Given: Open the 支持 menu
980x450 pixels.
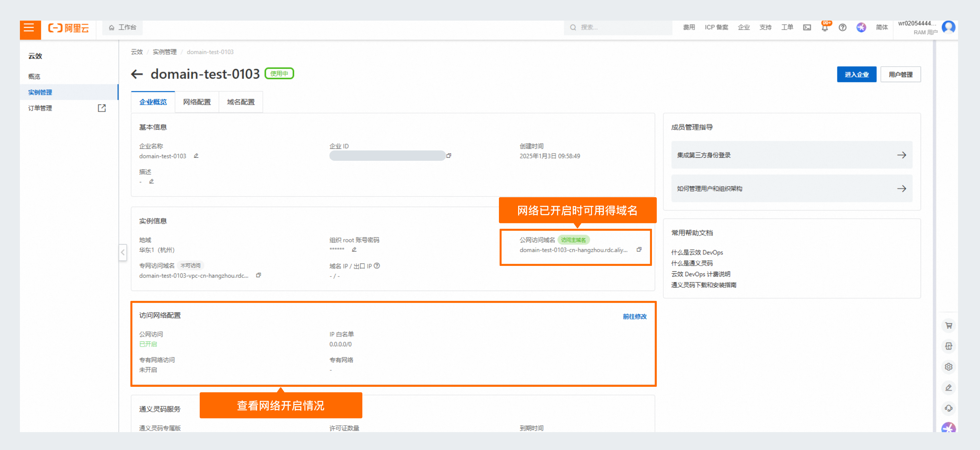Looking at the screenshot, I should click(x=766, y=27).
